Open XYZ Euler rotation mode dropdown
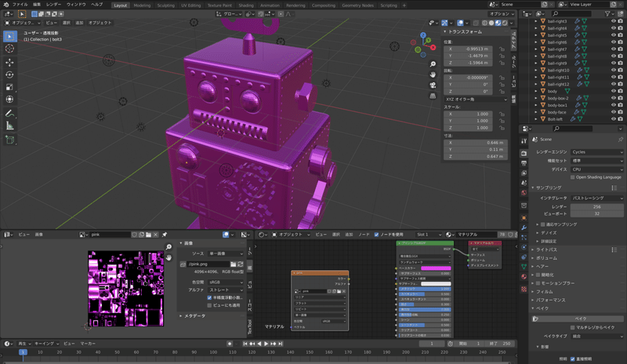This screenshot has width=627, height=364. pyautogui.click(x=476, y=99)
